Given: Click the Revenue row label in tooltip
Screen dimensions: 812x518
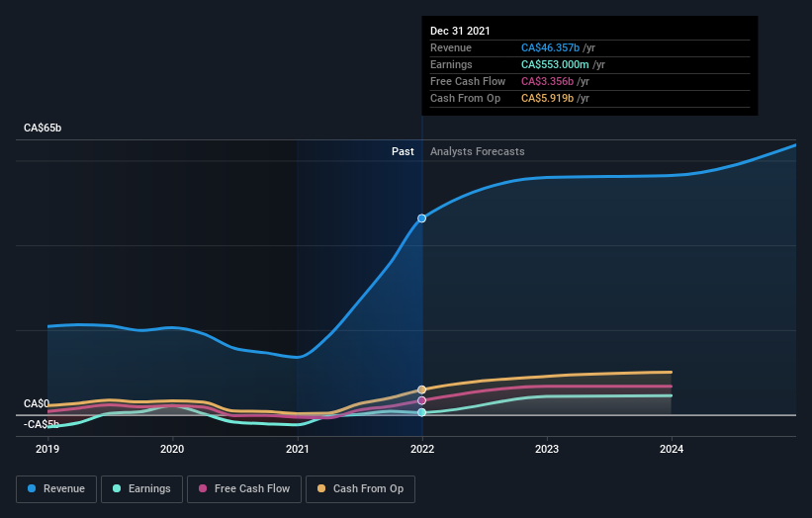Looking at the screenshot, I should tap(451, 47).
